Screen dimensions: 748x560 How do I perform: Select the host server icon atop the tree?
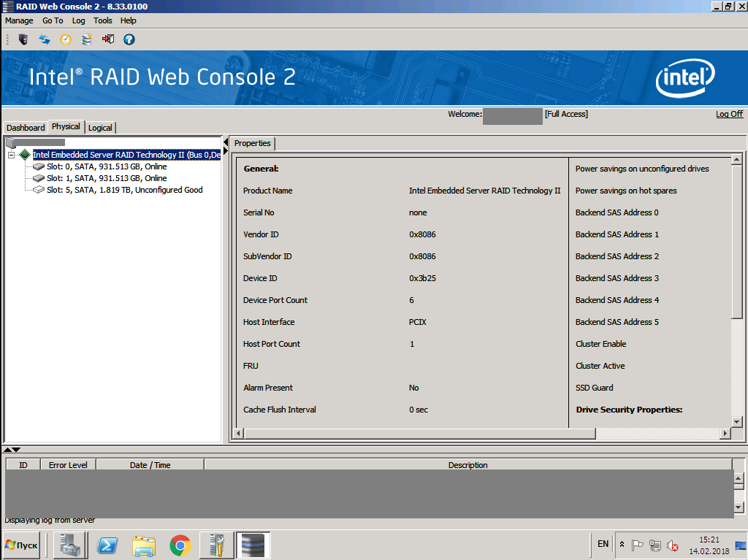[10, 142]
